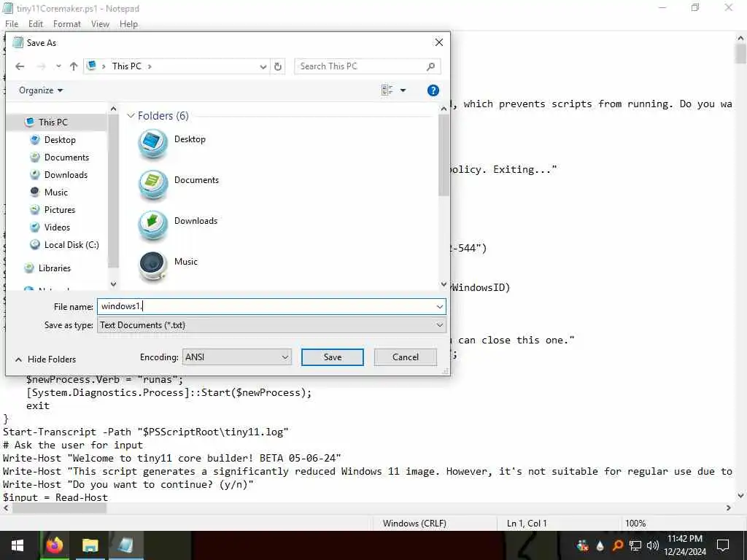Click the Cancel button

click(406, 357)
